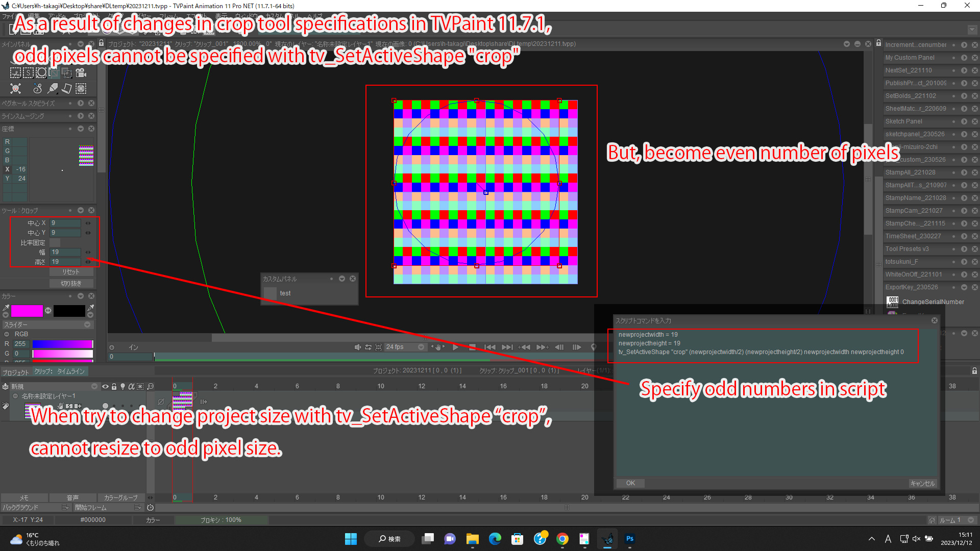
Task: Click the magenta foreground color swatch
Action: pos(27,311)
